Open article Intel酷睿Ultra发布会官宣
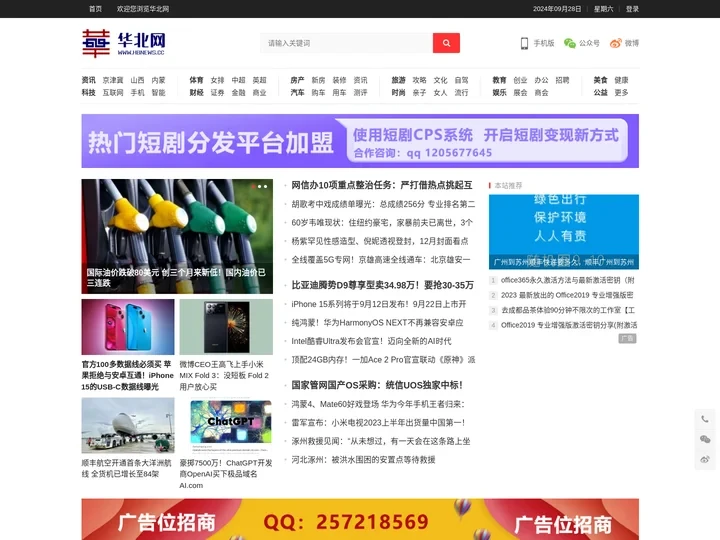 [371, 341]
